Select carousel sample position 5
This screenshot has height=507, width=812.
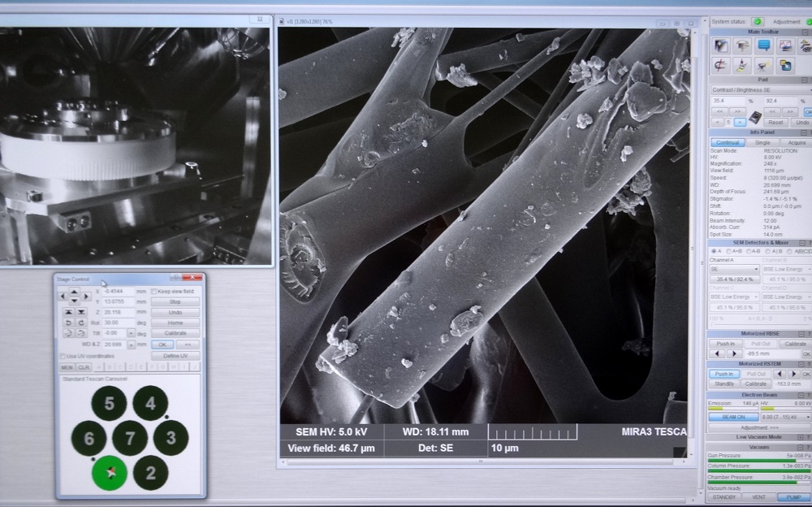pos(109,404)
